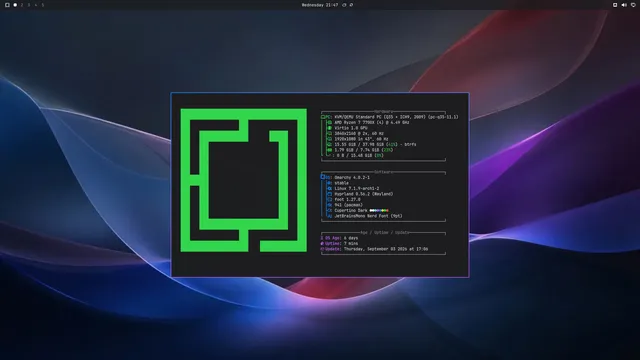Click the 'Software' section heading
Viewport: 640px width, 360px height.
(384, 172)
